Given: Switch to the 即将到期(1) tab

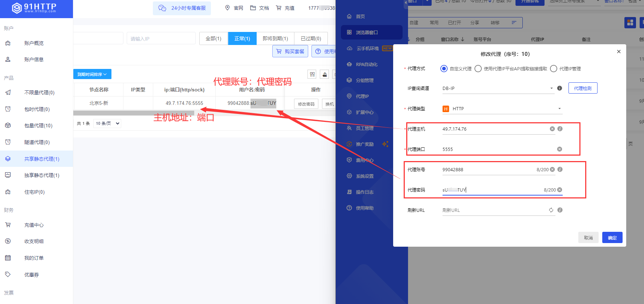Looking at the screenshot, I should (x=275, y=38).
